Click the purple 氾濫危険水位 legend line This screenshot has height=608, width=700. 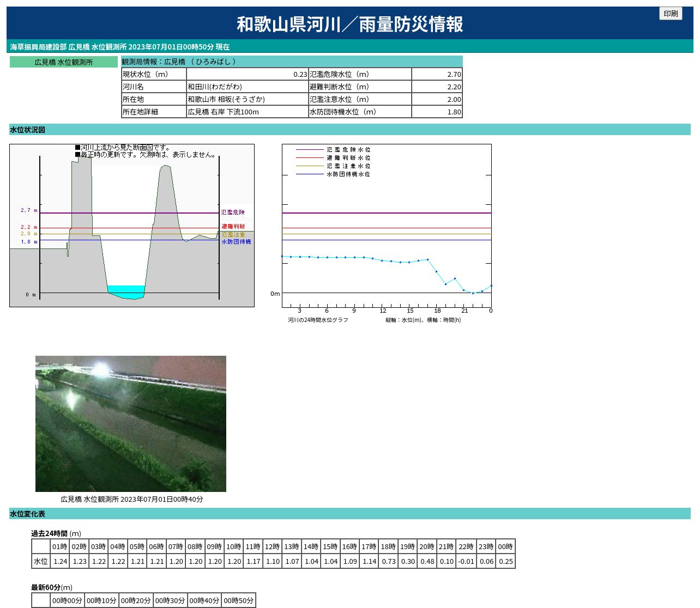[x=310, y=149]
